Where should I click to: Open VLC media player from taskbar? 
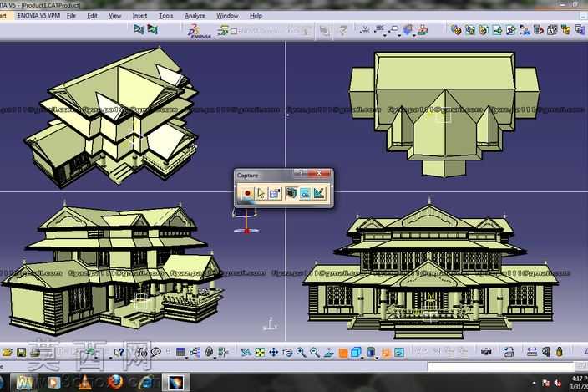[84, 383]
